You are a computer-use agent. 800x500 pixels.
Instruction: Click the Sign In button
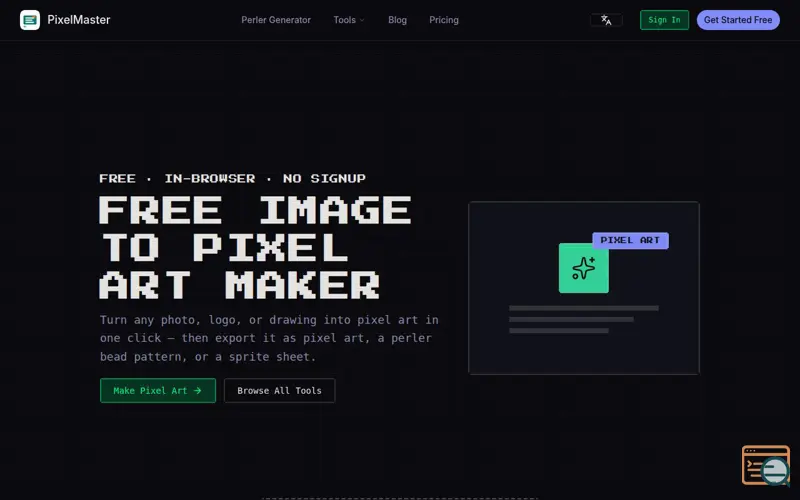664,20
